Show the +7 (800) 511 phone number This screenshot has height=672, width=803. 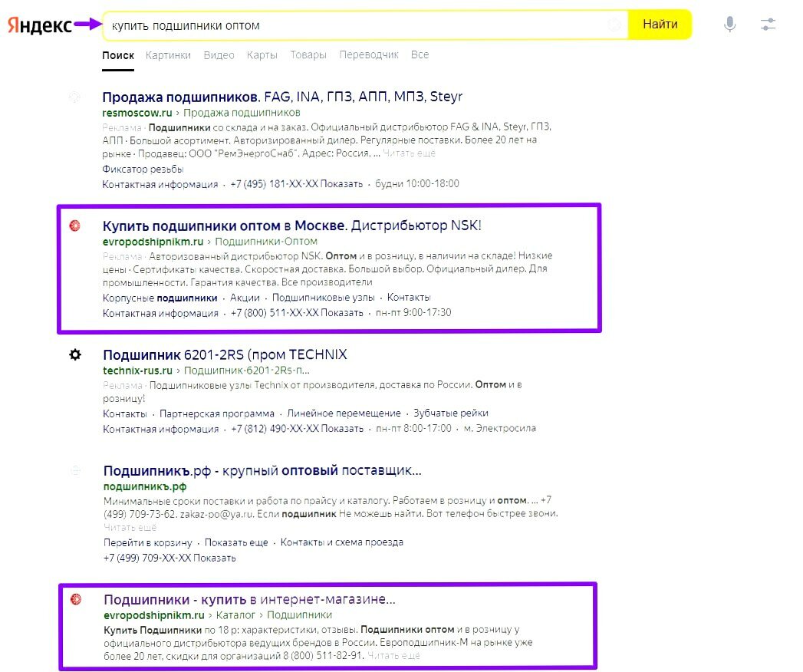coord(297,312)
